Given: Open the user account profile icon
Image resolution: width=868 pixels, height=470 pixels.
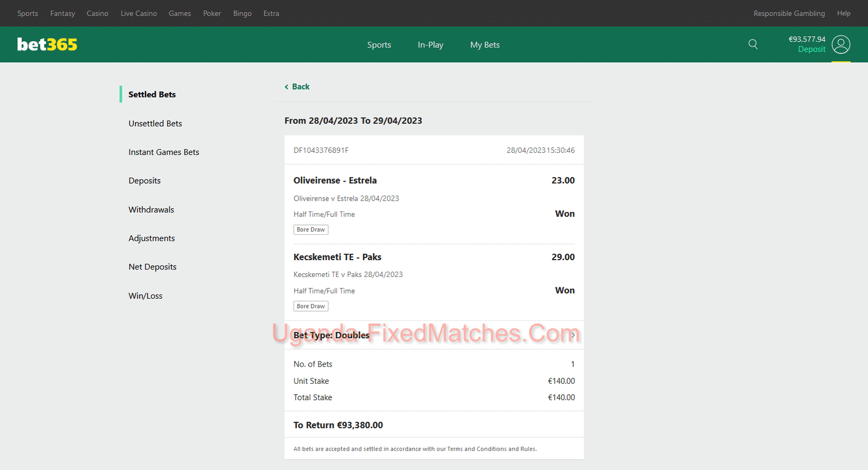Looking at the screenshot, I should pos(841,44).
